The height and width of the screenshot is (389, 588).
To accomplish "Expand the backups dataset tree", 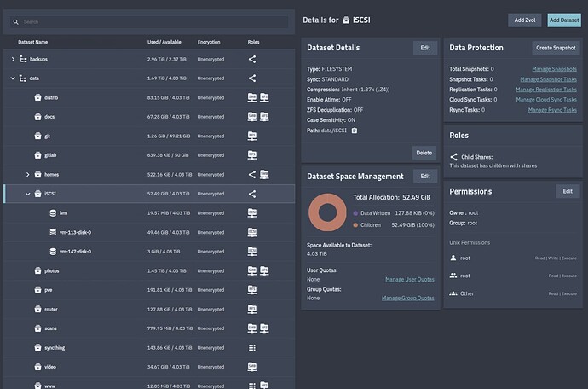I will tap(13, 59).
